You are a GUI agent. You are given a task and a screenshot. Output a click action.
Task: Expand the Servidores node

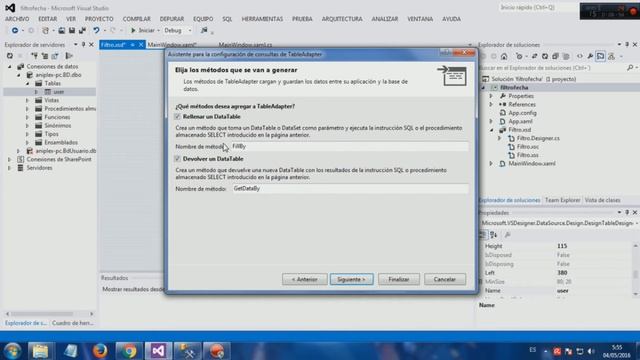pyautogui.click(x=10, y=168)
